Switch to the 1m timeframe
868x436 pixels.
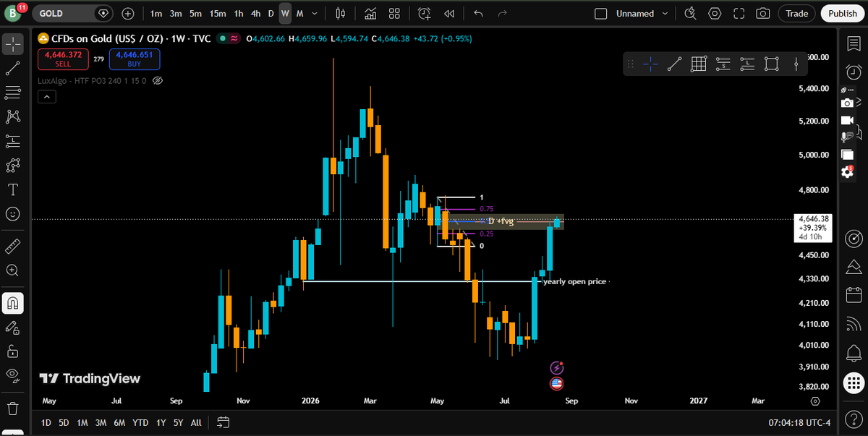pyautogui.click(x=156, y=14)
